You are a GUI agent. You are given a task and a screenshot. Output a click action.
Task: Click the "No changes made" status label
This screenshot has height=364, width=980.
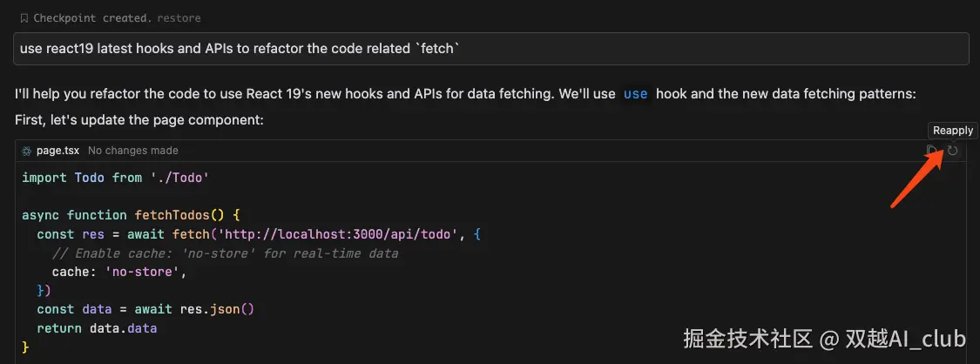point(133,151)
